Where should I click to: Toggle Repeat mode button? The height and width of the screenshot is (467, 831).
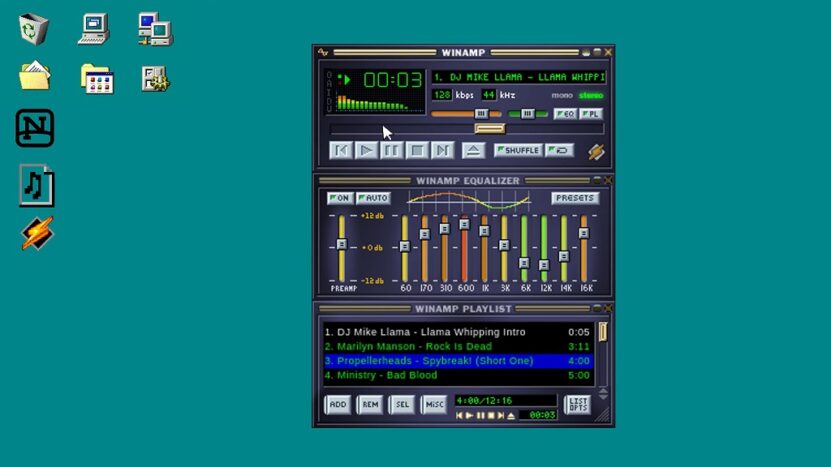pyautogui.click(x=559, y=151)
